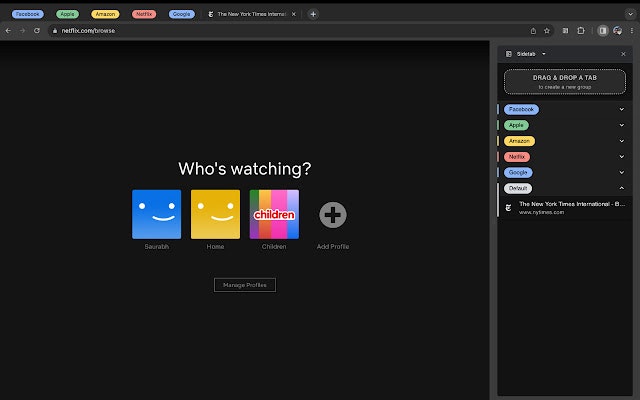This screenshot has height=400, width=640.
Task: Switch to The New York Times tab
Action: [x=251, y=14]
